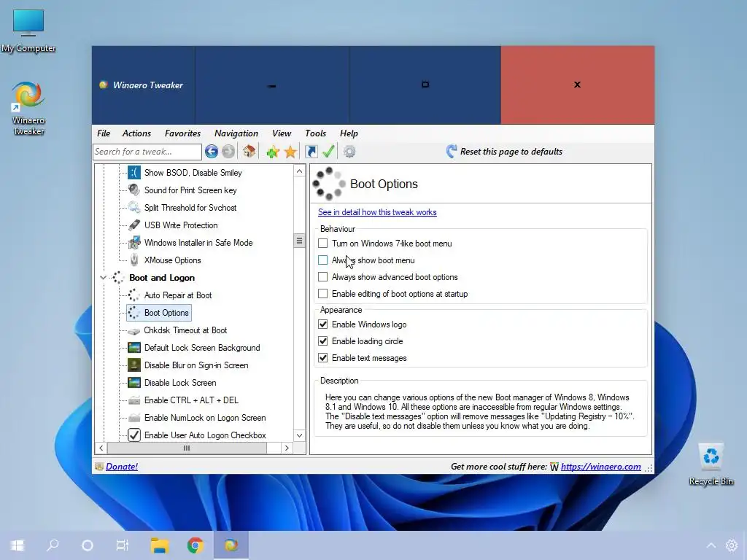Uncheck Enable loading circle
This screenshot has height=560, width=747.
323,341
